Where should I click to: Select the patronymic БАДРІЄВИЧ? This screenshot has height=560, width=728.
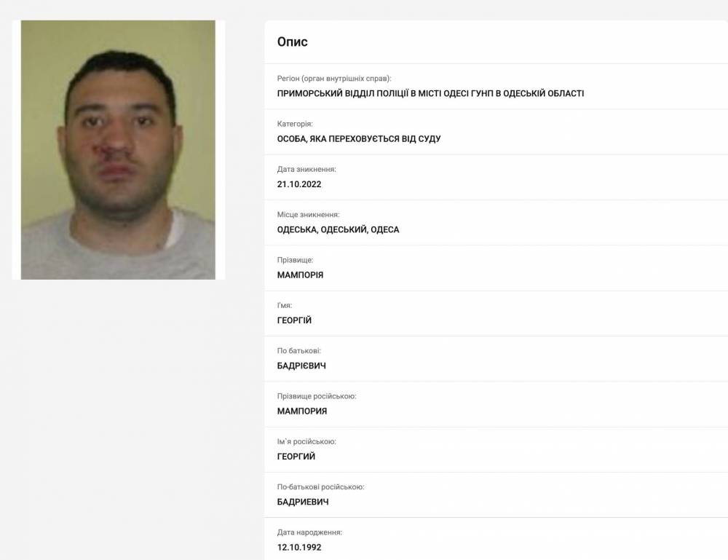(x=301, y=366)
